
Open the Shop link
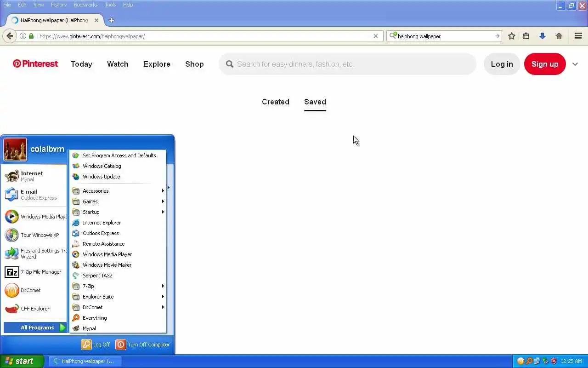[x=194, y=64]
